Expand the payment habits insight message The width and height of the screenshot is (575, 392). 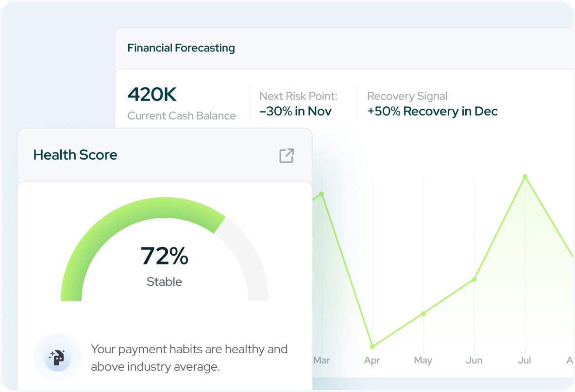tap(189, 358)
